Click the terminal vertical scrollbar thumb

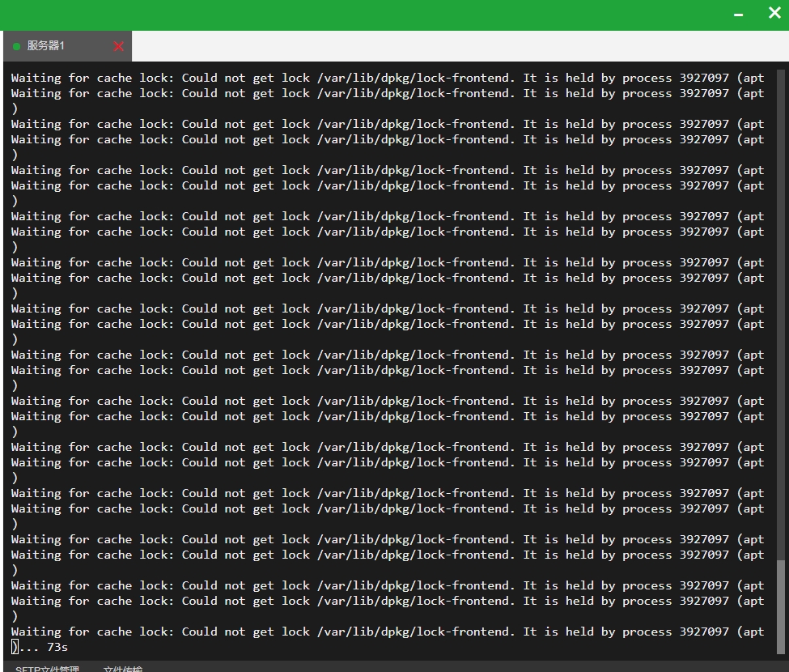(780, 606)
